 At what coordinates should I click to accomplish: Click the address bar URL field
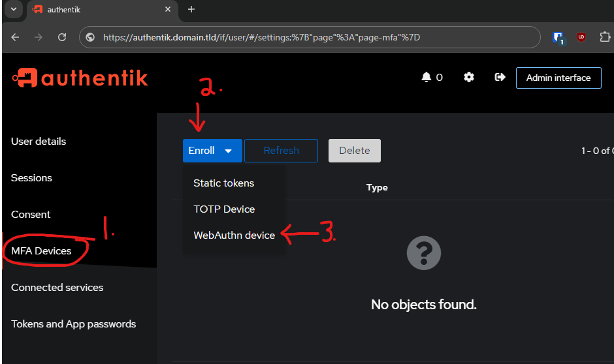[x=310, y=37]
